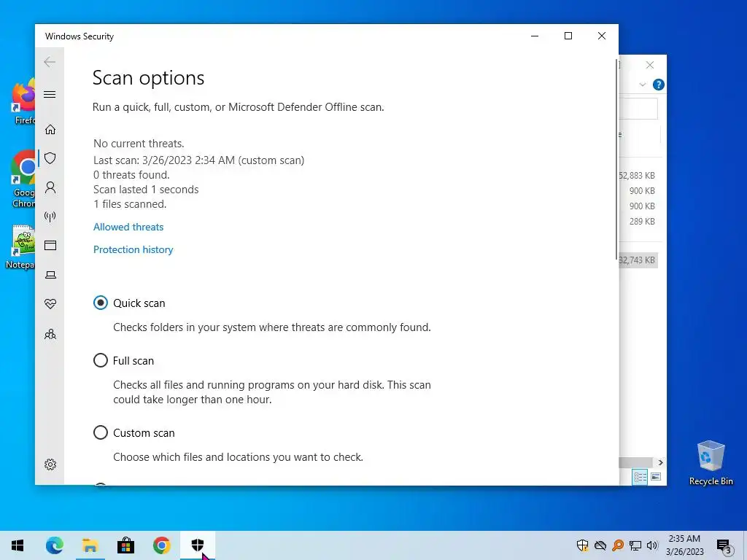Open App & browser control icon
This screenshot has height=560, width=747.
tap(50, 245)
